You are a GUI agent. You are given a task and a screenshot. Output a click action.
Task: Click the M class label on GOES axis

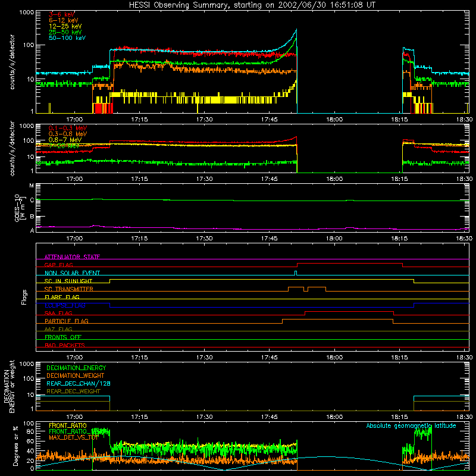(x=32, y=186)
